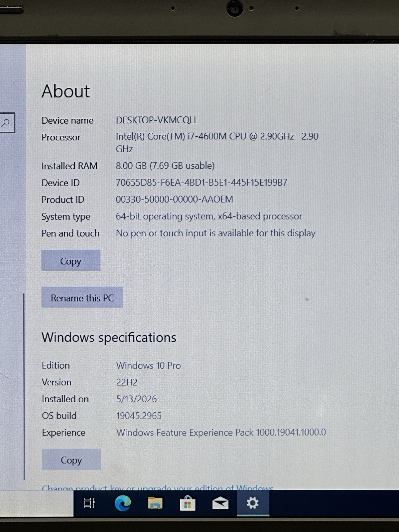Select the Product ID 00330-50000-00000-AAOEM
Viewport: 399px width, 532px height.
click(174, 199)
